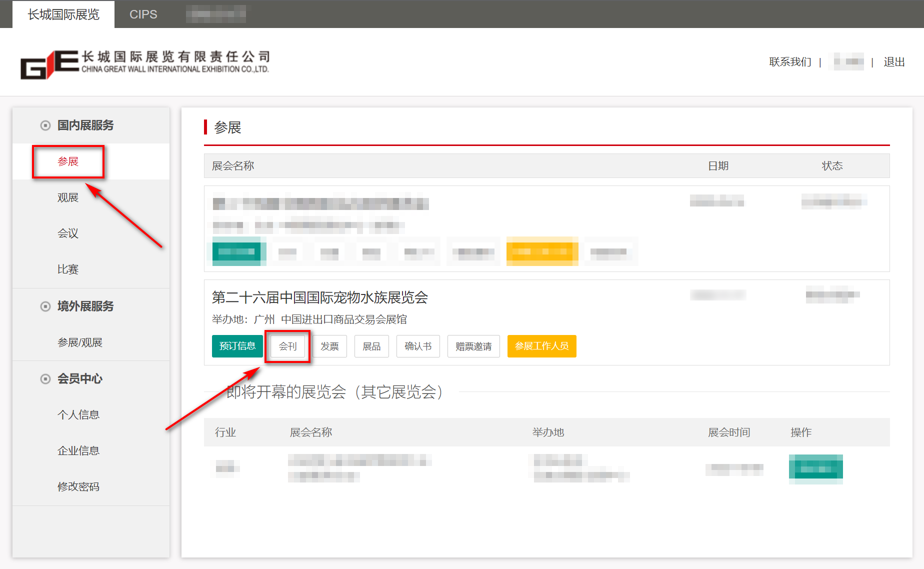
Task: Click the circle icon beside 会员中心
Action: pos(45,379)
